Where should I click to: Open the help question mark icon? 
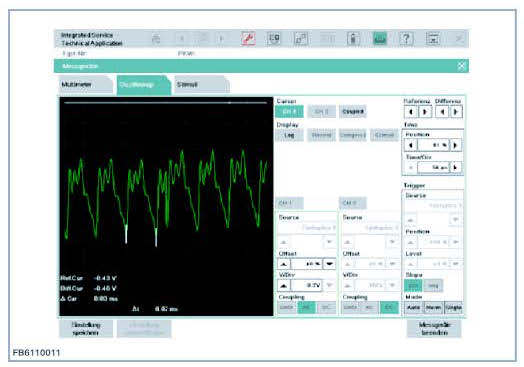406,38
